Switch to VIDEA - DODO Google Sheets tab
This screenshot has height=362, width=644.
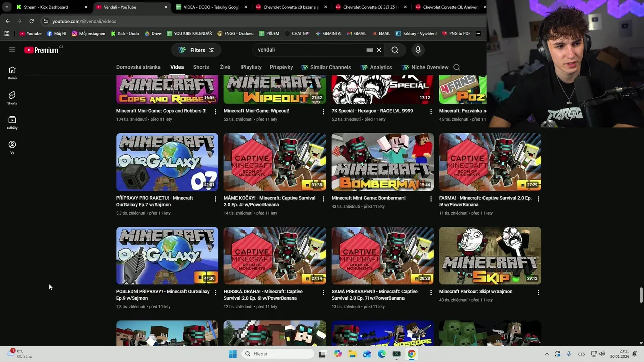point(211,7)
